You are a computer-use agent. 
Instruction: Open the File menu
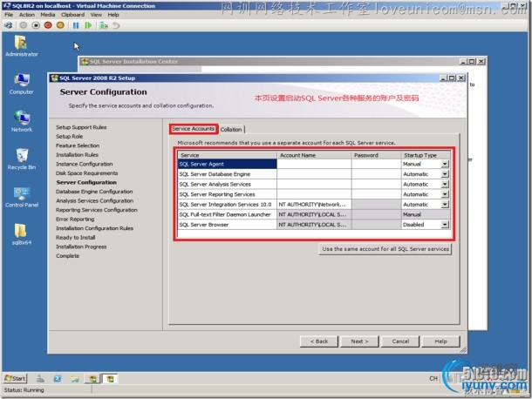click(9, 15)
